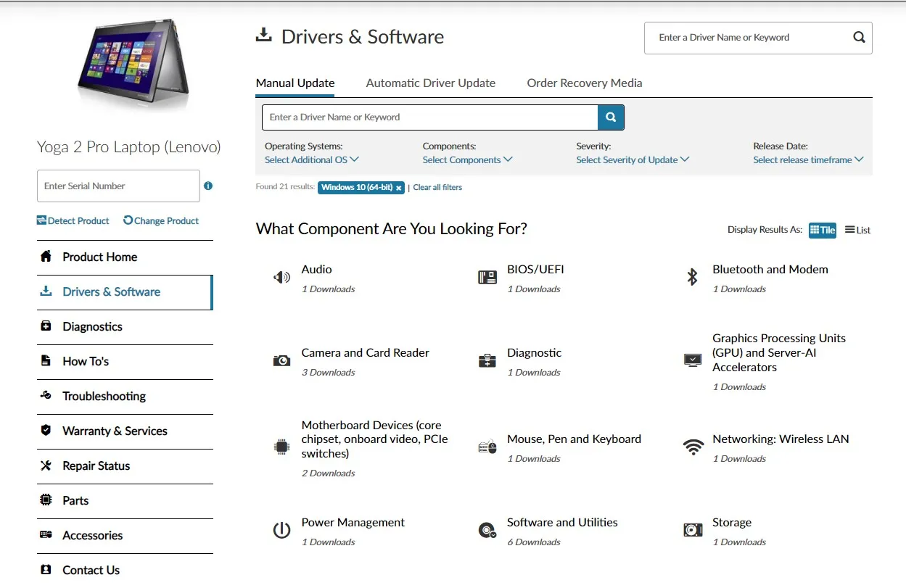906x588 pixels.
Task: Click the filter bar driver name field
Action: [429, 117]
